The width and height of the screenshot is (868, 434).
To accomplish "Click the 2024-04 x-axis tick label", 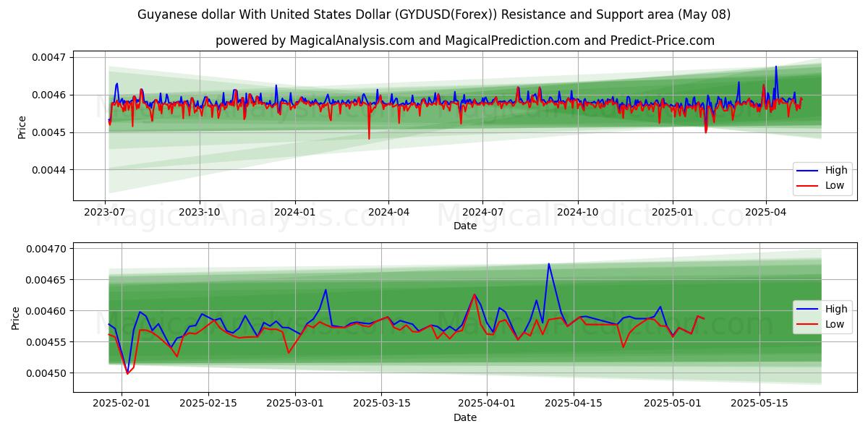I will click(x=388, y=213).
